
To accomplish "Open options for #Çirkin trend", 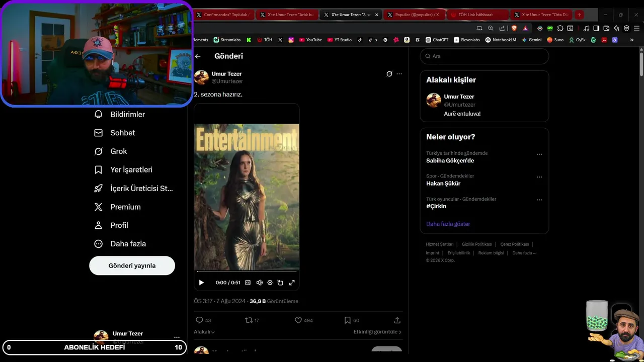I will (539, 200).
